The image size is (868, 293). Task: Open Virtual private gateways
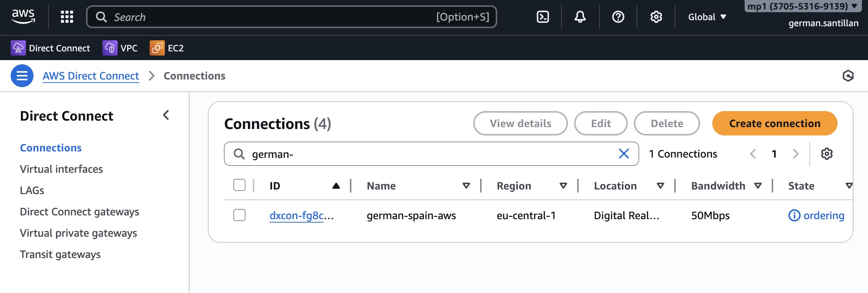78,233
